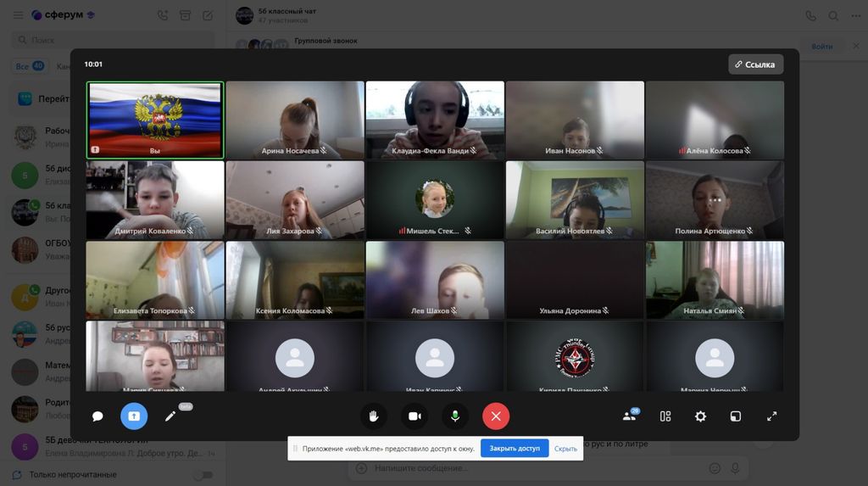Expand the call to fullscreen
Viewport: 868px width, 486px height.
[771, 416]
